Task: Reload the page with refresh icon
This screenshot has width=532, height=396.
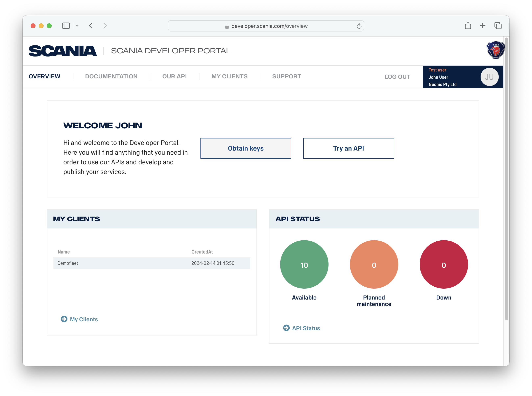Action: (x=359, y=26)
